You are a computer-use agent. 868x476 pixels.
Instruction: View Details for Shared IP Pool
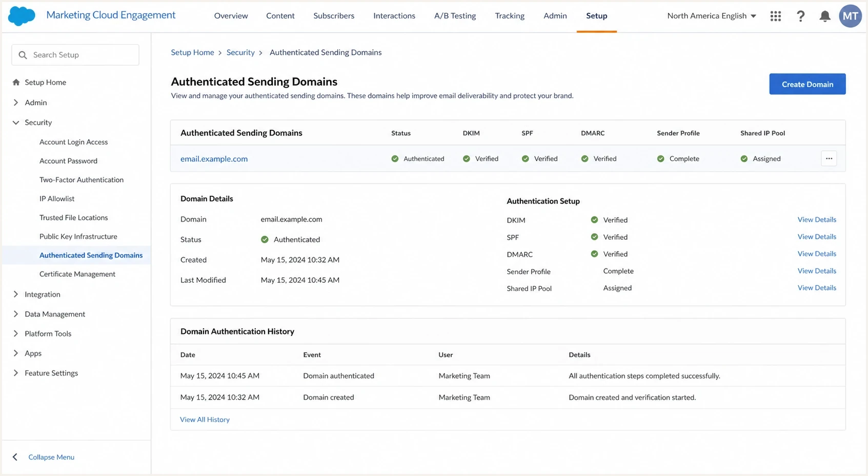(817, 287)
